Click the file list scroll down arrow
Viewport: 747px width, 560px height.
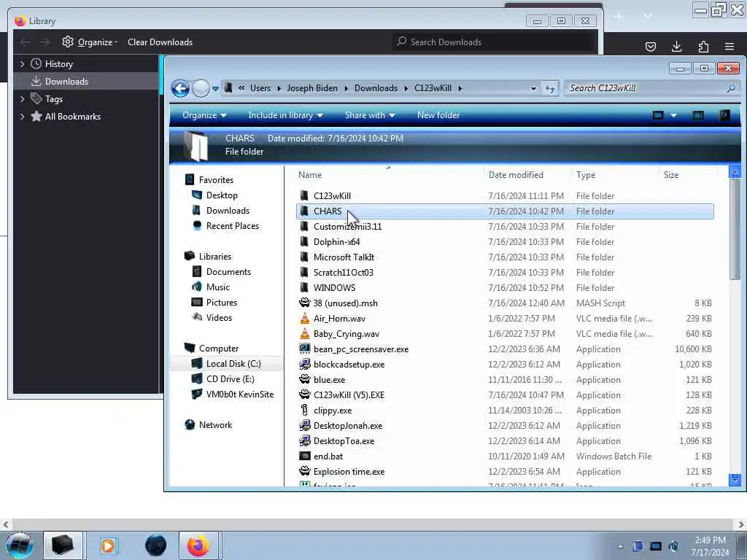point(735,480)
